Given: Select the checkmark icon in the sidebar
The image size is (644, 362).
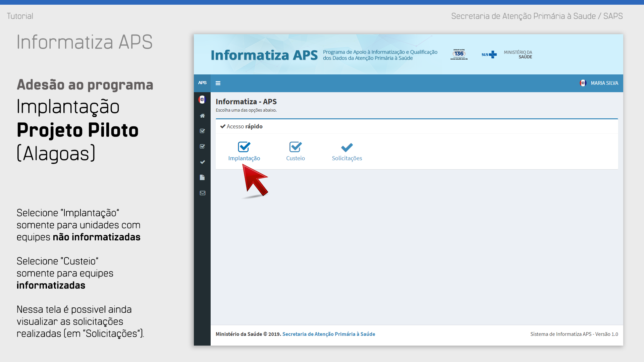Looking at the screenshot, I should pyautogui.click(x=202, y=162).
